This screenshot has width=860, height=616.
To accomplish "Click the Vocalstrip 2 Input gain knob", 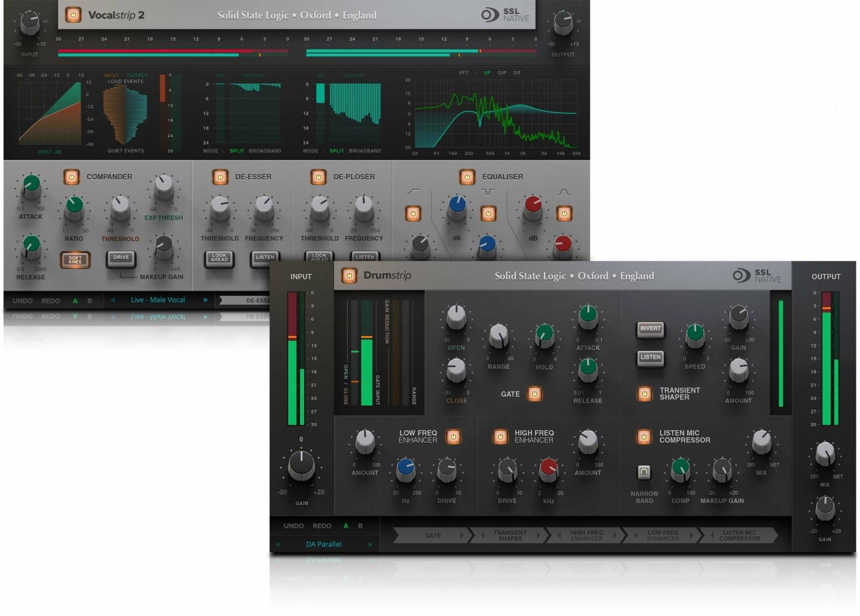I will point(30,23).
